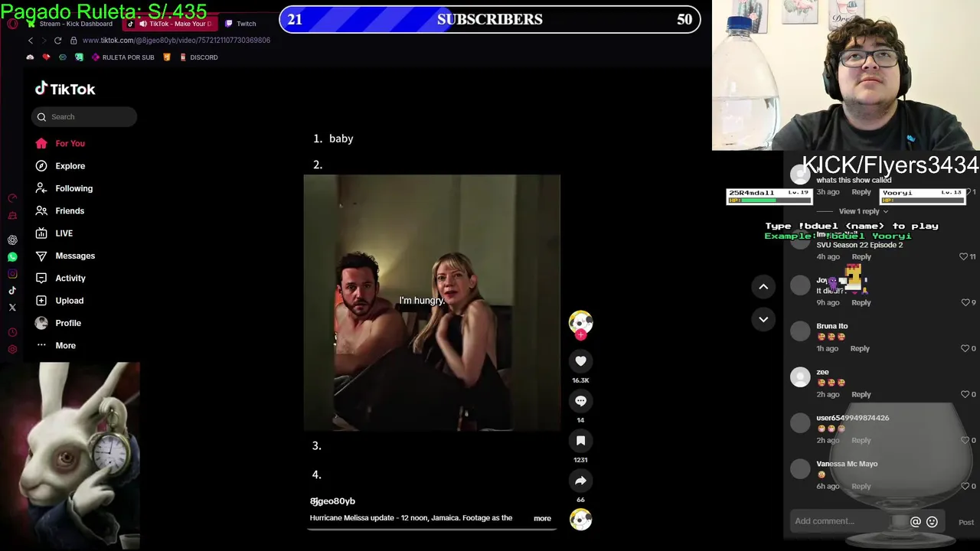Screen dimensions: 980x551
Task: Expand View 1 reply
Action: [863, 211]
